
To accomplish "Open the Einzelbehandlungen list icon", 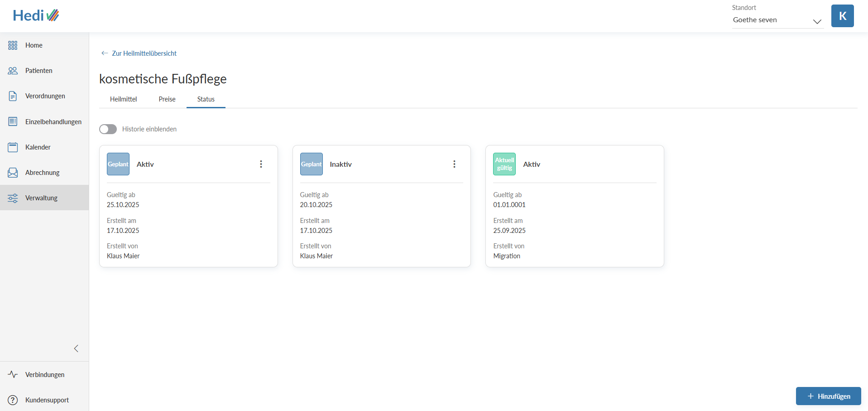I will tap(13, 121).
